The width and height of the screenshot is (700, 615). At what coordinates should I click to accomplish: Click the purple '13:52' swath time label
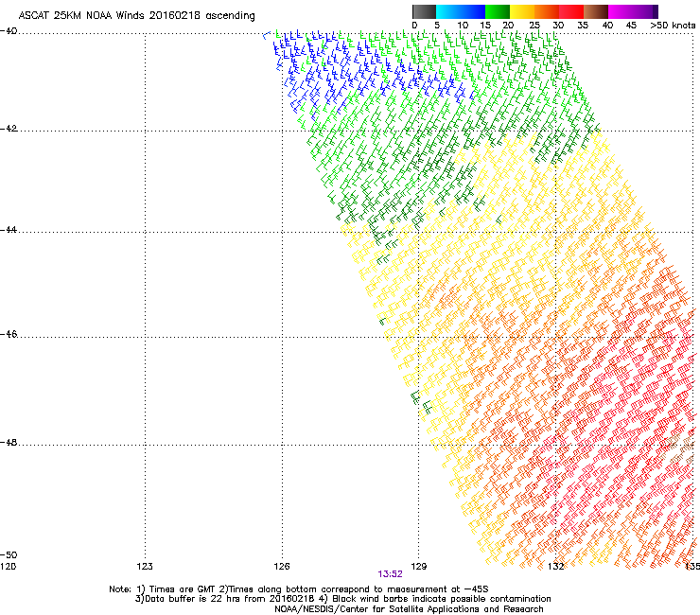coord(390,574)
